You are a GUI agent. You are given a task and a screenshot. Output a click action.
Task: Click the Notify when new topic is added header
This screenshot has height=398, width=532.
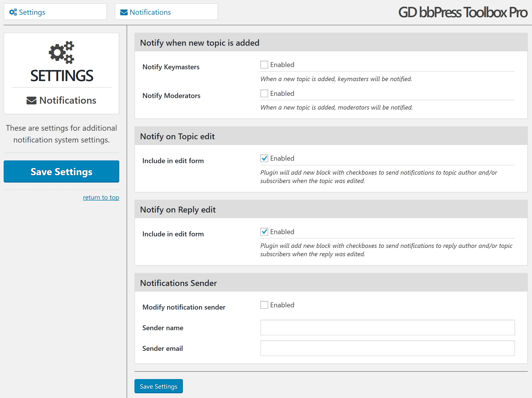331,42
